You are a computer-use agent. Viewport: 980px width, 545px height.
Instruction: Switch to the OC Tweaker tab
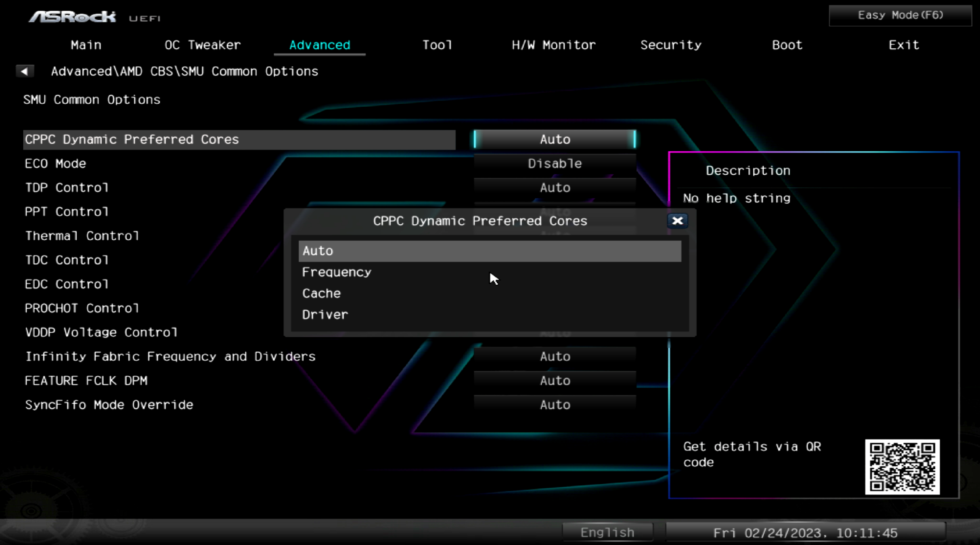click(202, 45)
